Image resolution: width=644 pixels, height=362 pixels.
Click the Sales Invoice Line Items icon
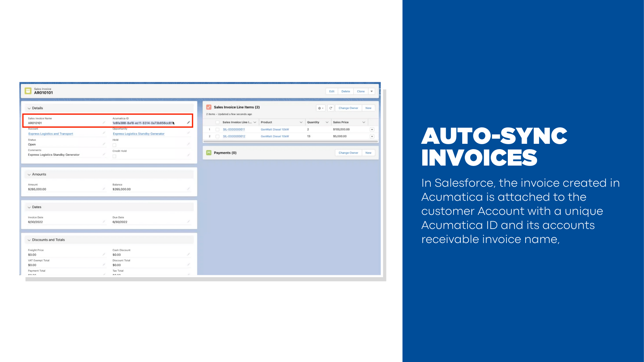point(209,107)
